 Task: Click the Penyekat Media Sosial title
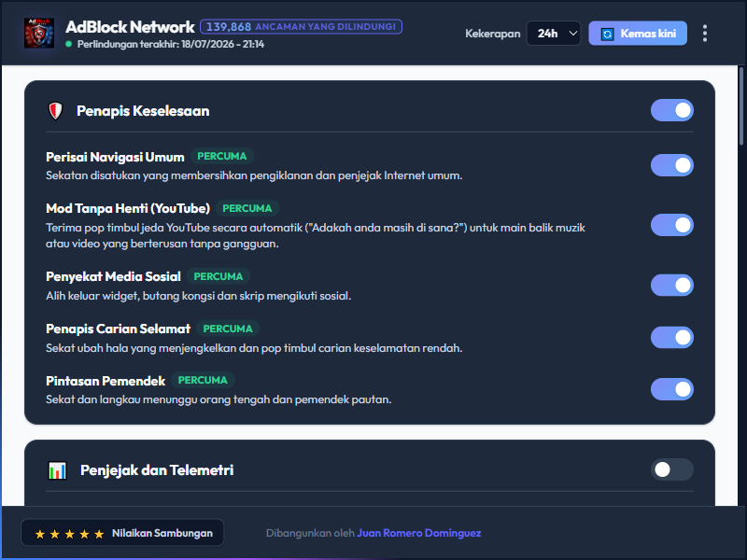(x=113, y=276)
